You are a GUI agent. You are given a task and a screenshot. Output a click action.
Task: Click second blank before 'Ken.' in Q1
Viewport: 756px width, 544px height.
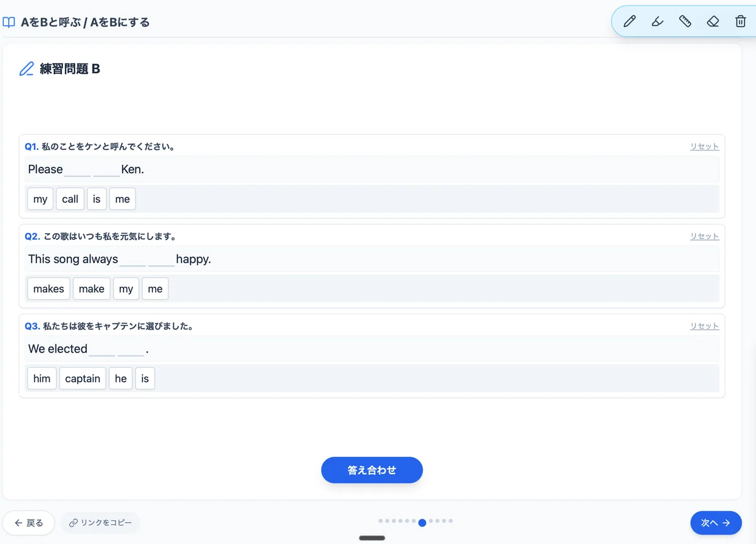(x=106, y=170)
